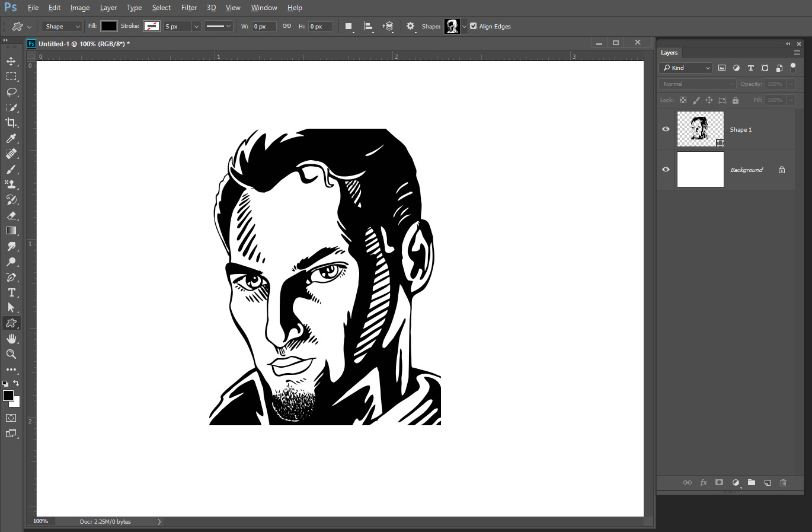Uncheck the Align Edges checkbox
Viewport: 812px width, 532px height.
coord(474,26)
